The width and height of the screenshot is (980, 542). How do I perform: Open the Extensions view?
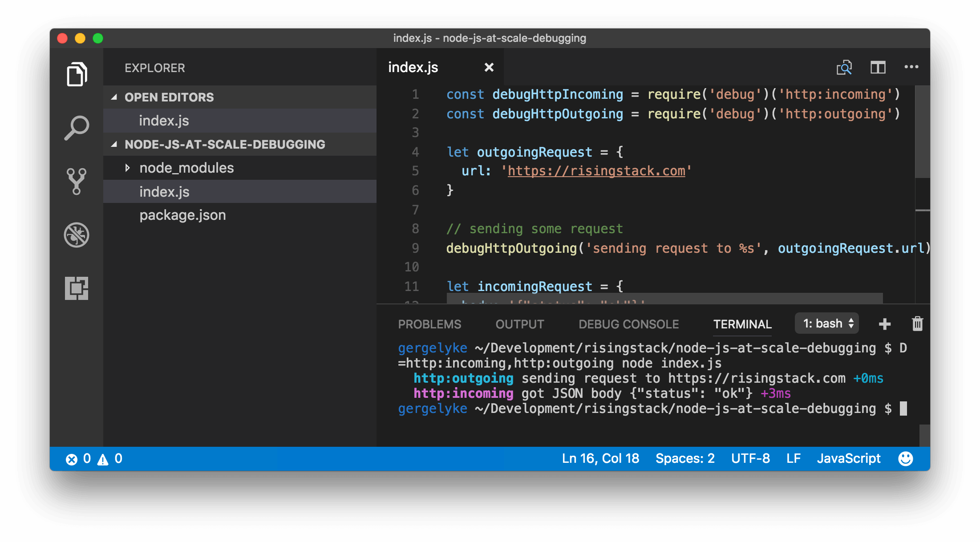tap(76, 288)
